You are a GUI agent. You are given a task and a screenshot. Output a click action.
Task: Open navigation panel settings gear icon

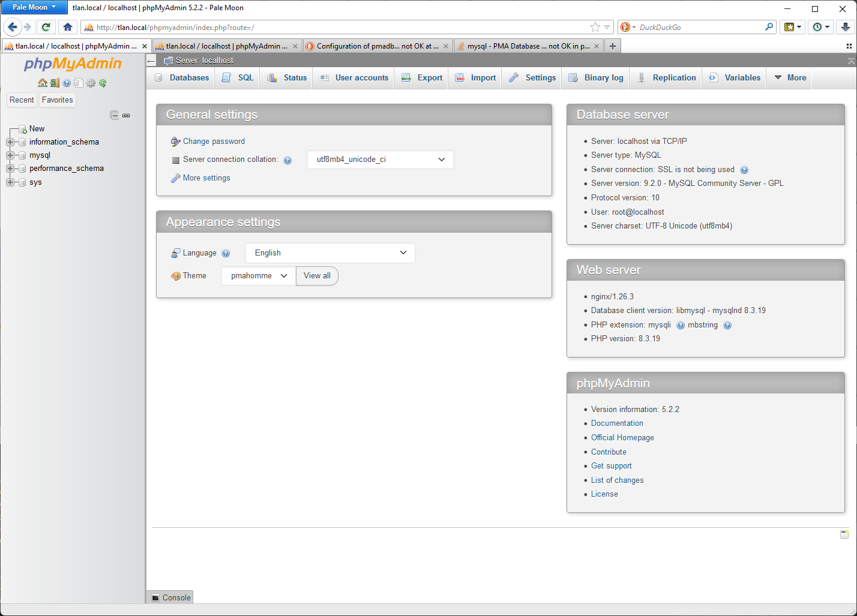coord(91,83)
